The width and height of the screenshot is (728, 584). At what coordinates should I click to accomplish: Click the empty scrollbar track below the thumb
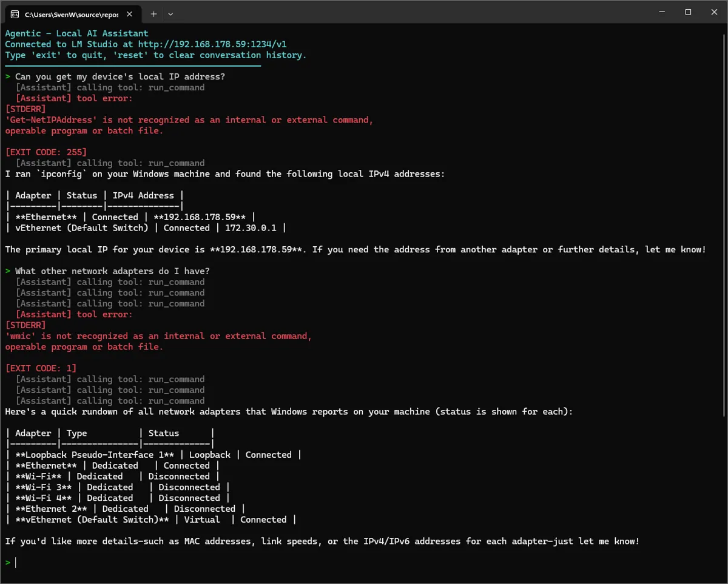pyautogui.click(x=724, y=497)
